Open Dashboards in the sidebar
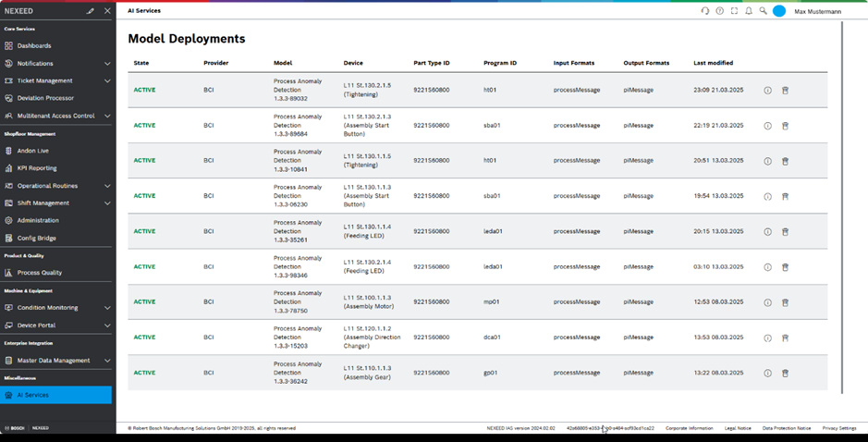 pyautogui.click(x=34, y=46)
